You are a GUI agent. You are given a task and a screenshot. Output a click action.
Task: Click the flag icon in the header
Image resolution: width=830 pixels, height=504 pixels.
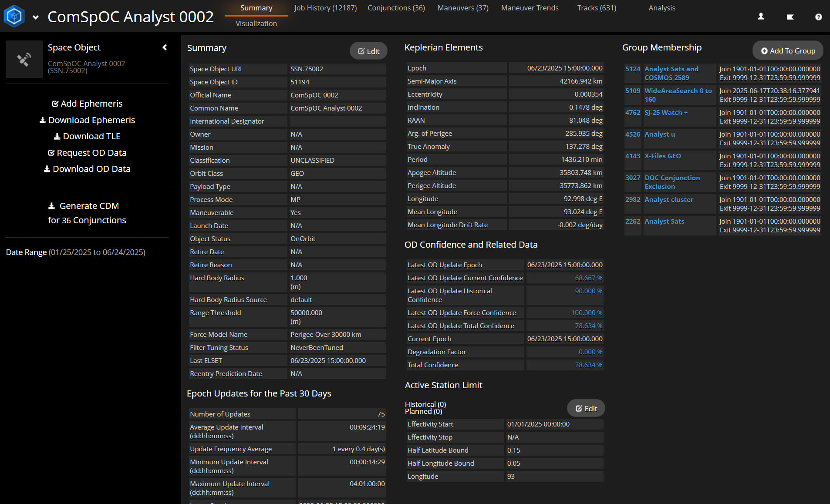[x=790, y=17]
